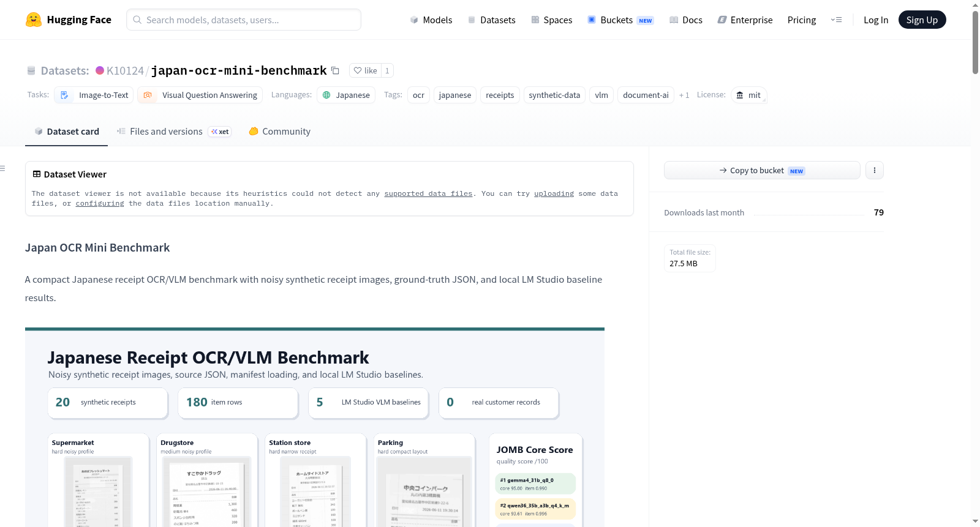Click the mit license tag
This screenshot has height=527, width=980.
click(748, 95)
